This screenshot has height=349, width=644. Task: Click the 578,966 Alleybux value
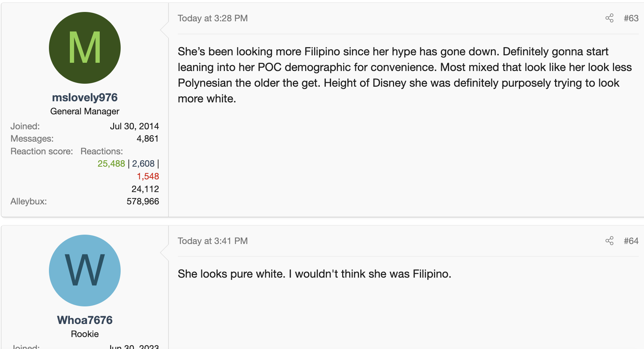143,201
